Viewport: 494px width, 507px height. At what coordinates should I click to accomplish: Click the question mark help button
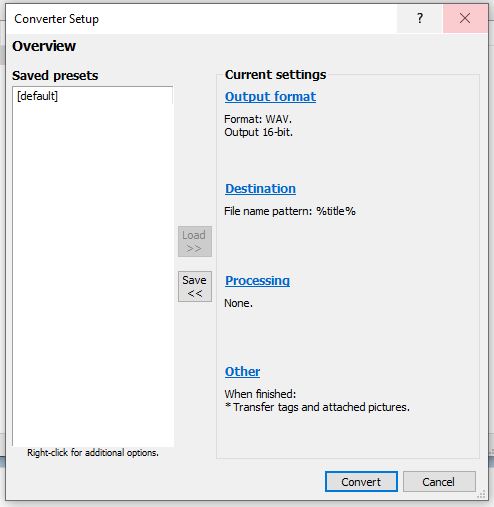(420, 18)
